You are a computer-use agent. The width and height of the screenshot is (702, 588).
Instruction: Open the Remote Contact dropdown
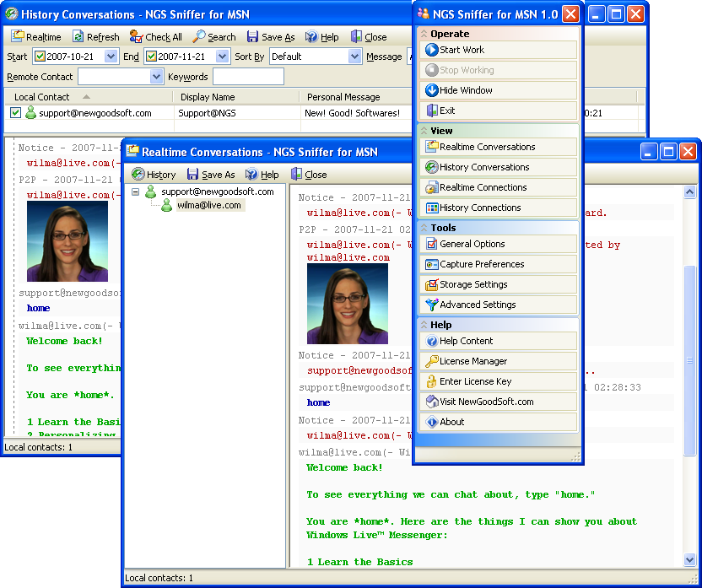pos(156,77)
